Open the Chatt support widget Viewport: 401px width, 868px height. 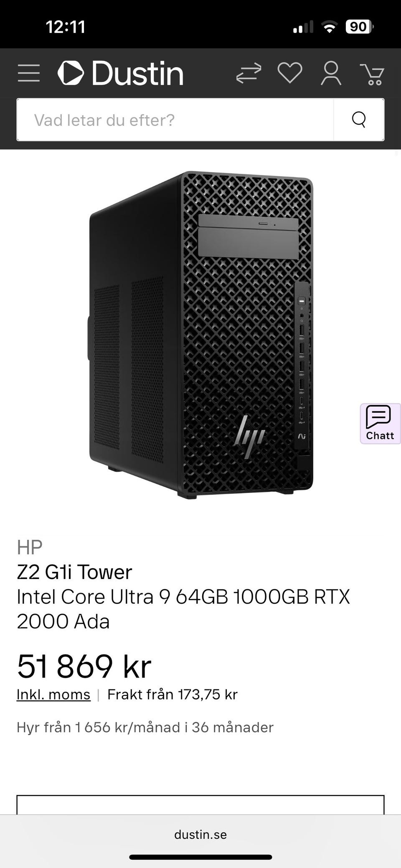[x=380, y=423]
